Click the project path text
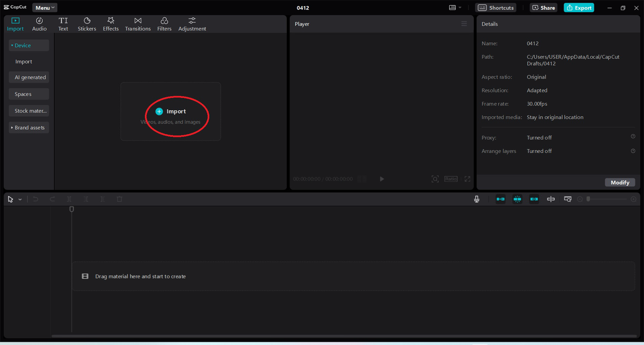The height and width of the screenshot is (345, 644). coord(573,60)
